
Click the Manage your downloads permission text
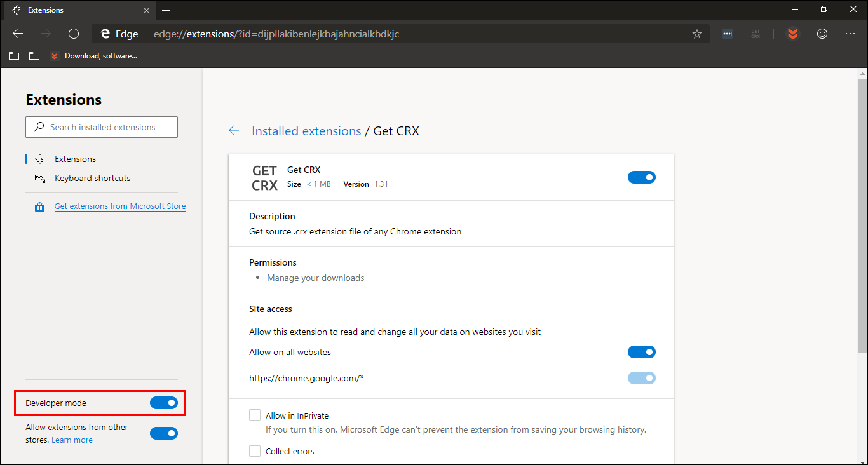[x=316, y=278]
